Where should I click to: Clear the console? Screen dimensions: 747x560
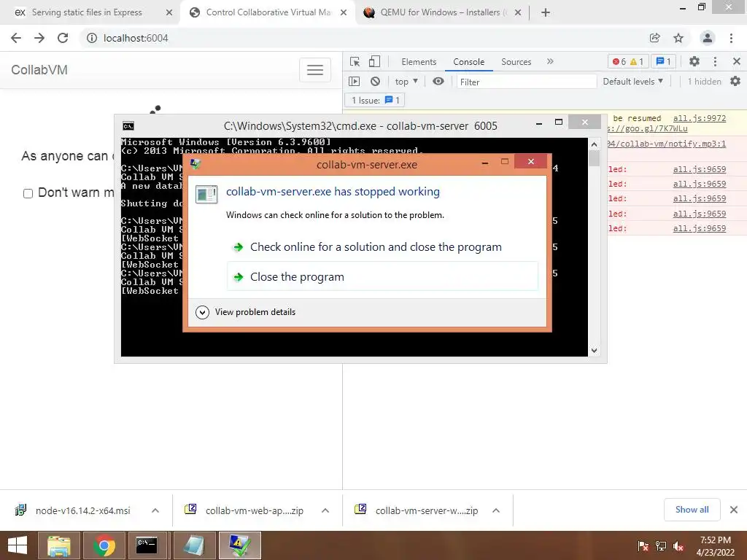point(376,82)
